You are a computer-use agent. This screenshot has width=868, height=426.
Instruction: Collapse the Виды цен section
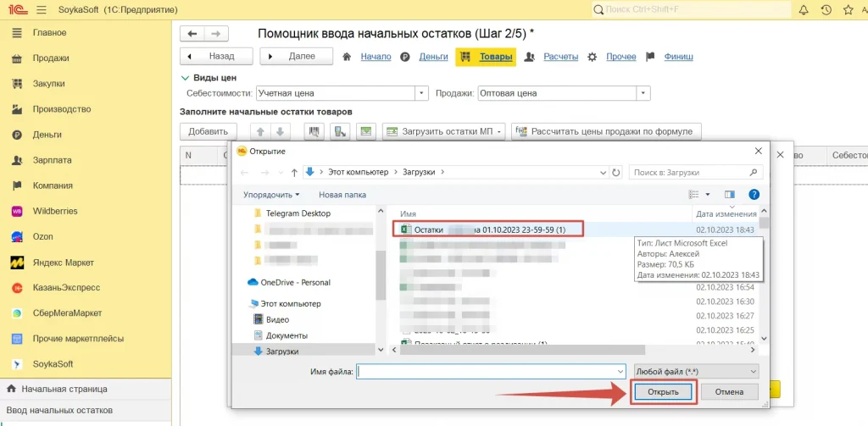[186, 78]
